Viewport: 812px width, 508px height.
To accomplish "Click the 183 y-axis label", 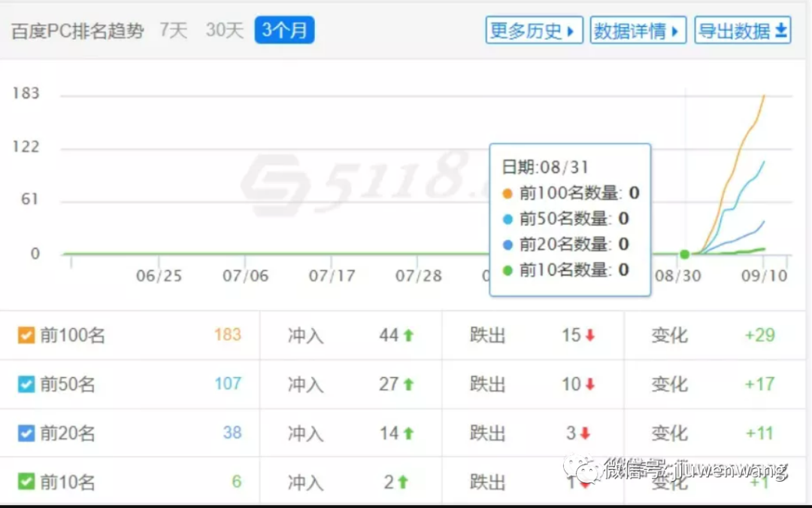I will point(26,93).
